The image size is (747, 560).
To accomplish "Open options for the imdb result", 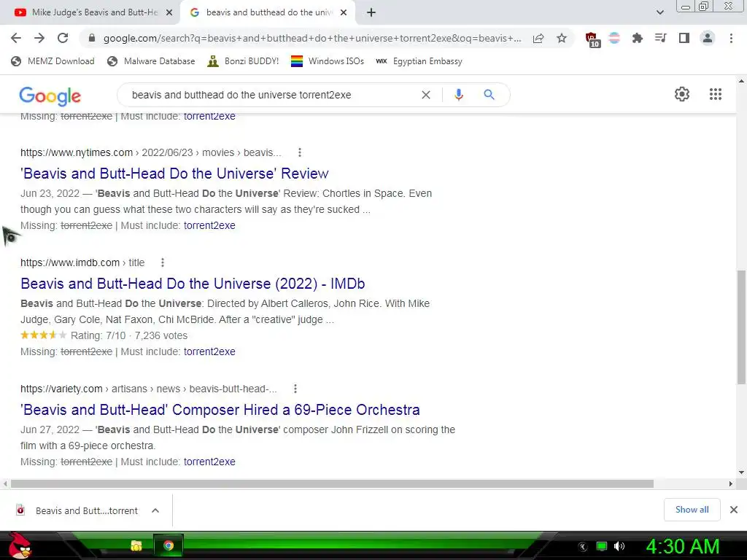I will click(x=163, y=262).
